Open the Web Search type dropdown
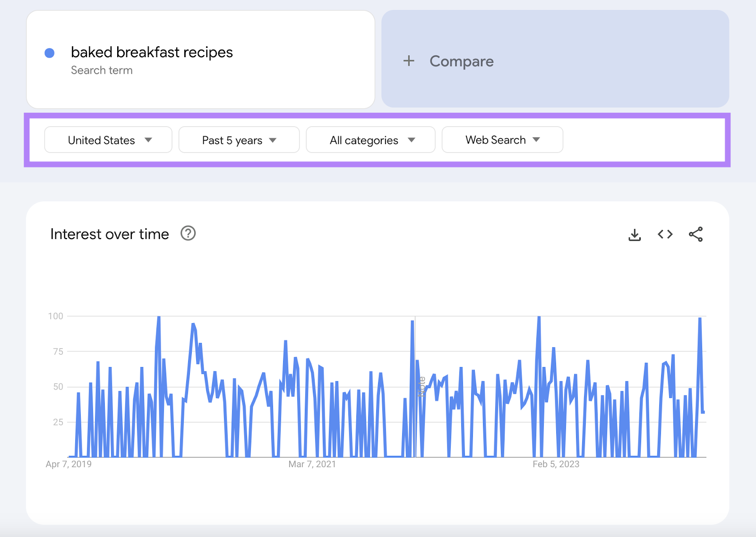 (502, 140)
